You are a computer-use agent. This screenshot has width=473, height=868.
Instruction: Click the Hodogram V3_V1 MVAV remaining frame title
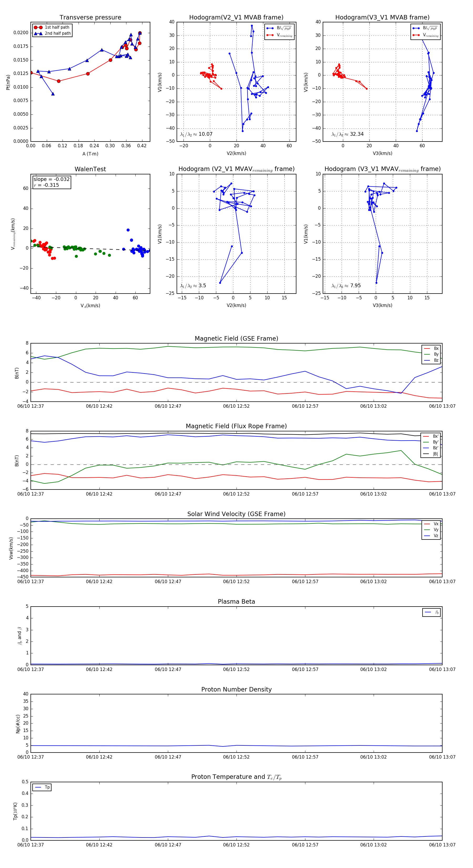[382, 169]
